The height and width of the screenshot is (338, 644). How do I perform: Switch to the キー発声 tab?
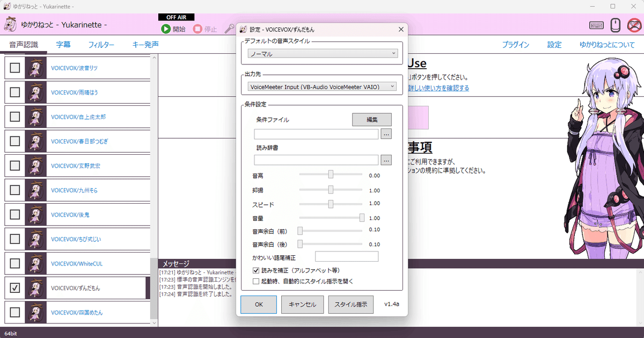tap(145, 45)
